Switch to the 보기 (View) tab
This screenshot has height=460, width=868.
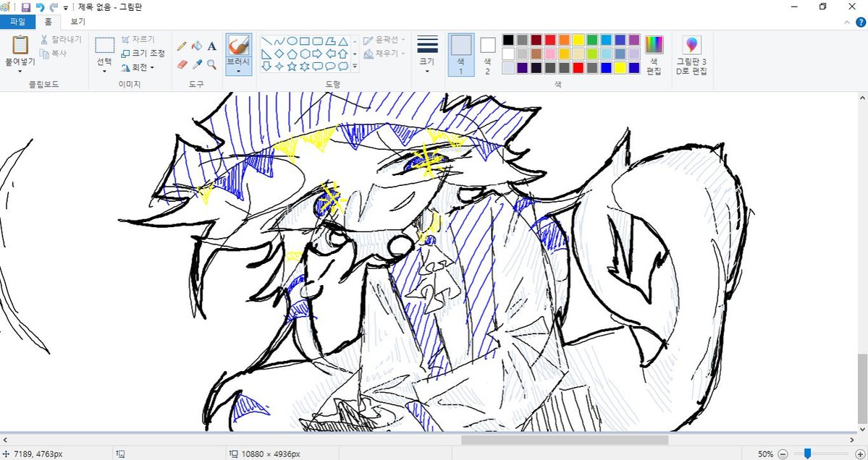click(x=78, y=22)
